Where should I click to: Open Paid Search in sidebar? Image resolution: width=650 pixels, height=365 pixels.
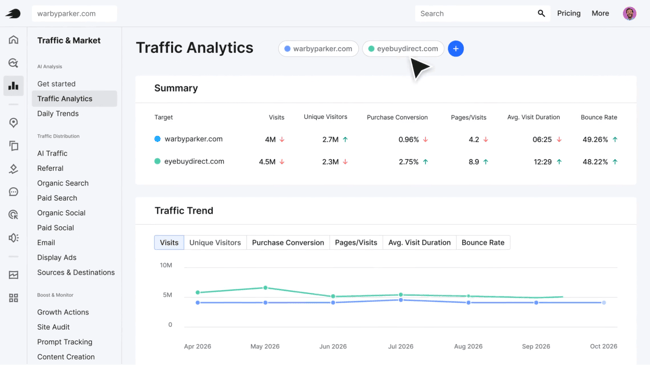click(57, 198)
